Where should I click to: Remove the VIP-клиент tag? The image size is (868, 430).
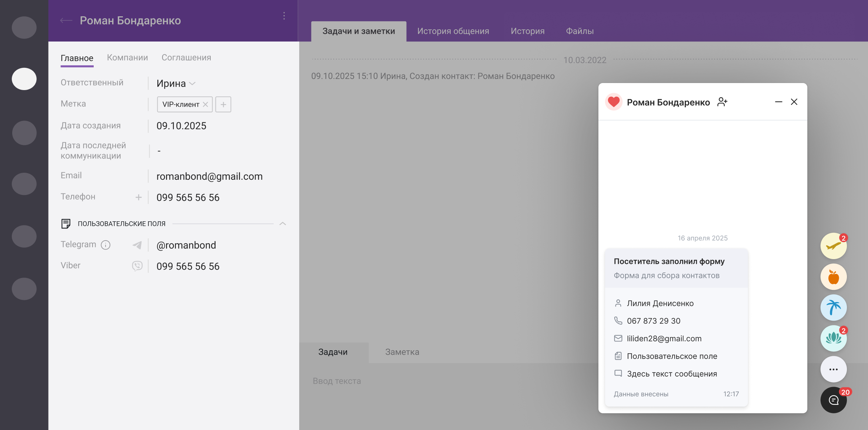click(206, 105)
